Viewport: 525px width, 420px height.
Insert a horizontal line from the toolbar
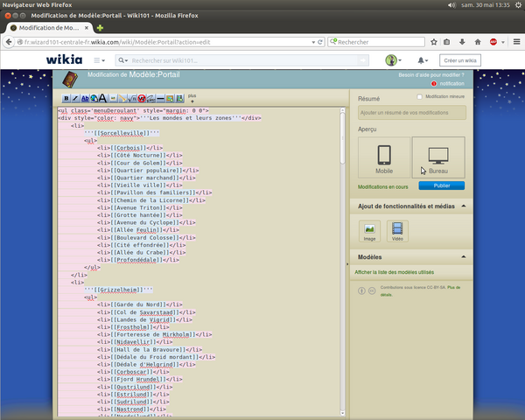tap(160, 99)
